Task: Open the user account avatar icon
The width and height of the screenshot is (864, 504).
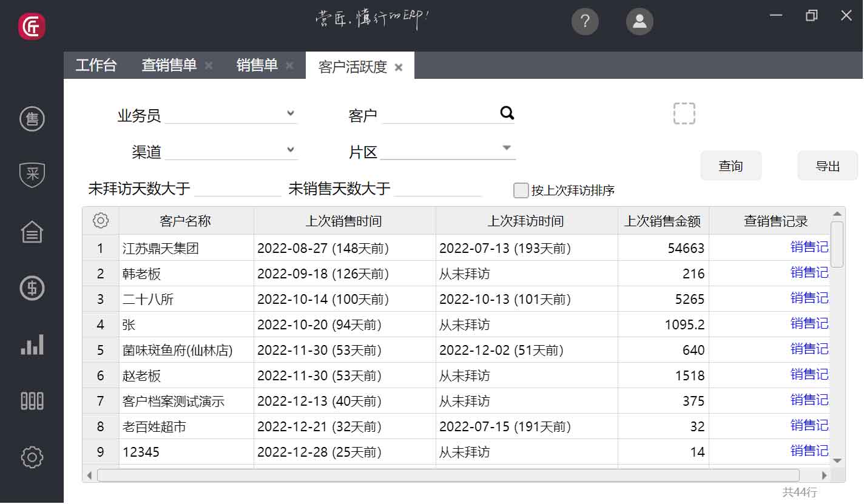Action: tap(640, 22)
